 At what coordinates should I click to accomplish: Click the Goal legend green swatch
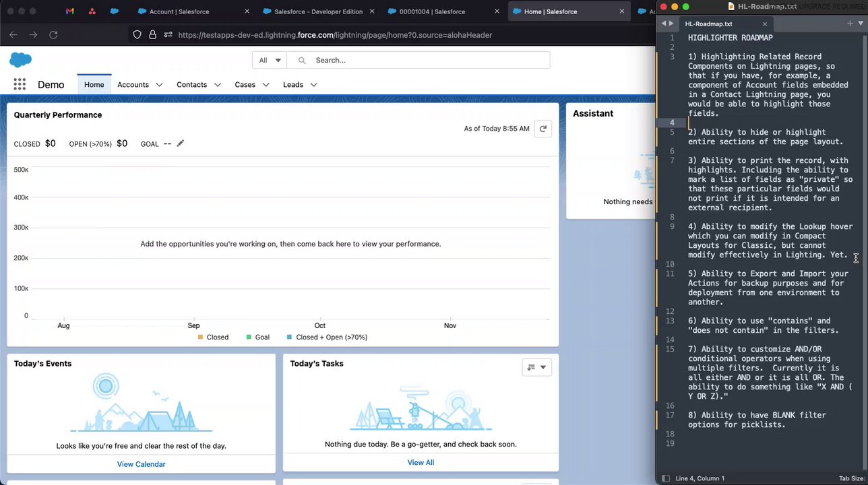pyautogui.click(x=249, y=337)
